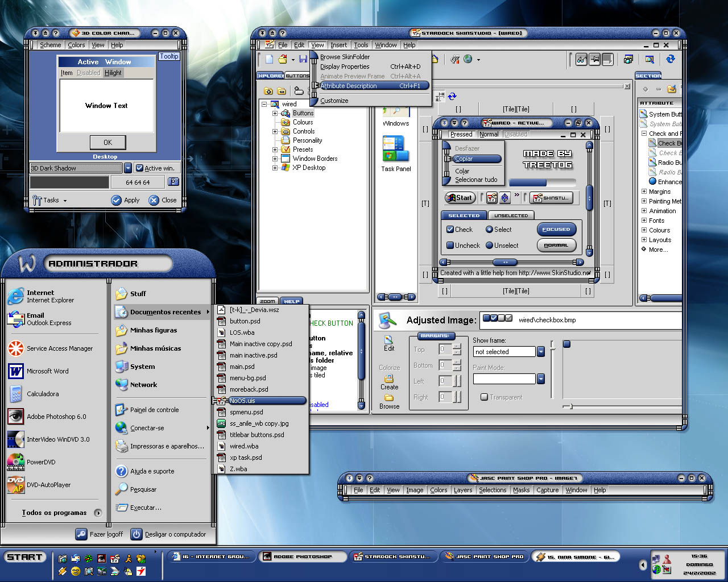Switch to Adobe Photoshop taskbar button
Viewport: 728px width, 582px height.
[303, 556]
